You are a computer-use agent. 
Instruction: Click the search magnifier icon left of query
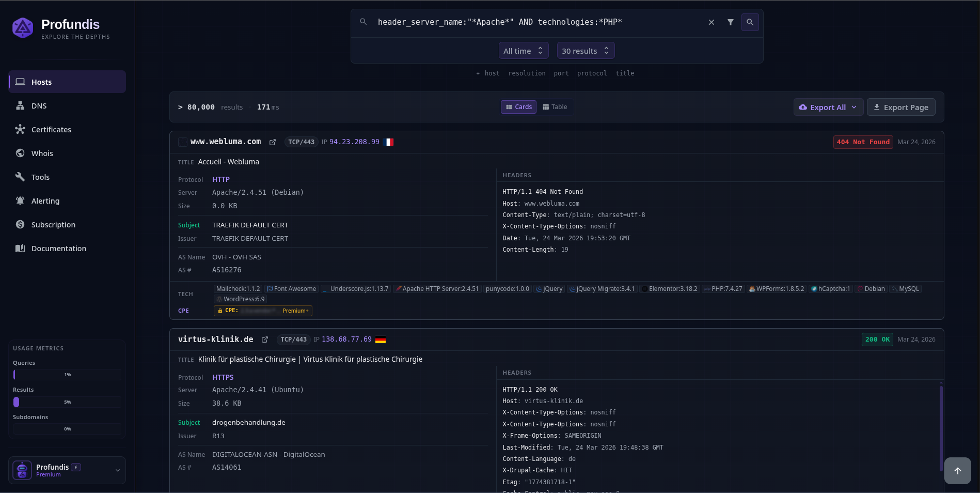coord(363,22)
